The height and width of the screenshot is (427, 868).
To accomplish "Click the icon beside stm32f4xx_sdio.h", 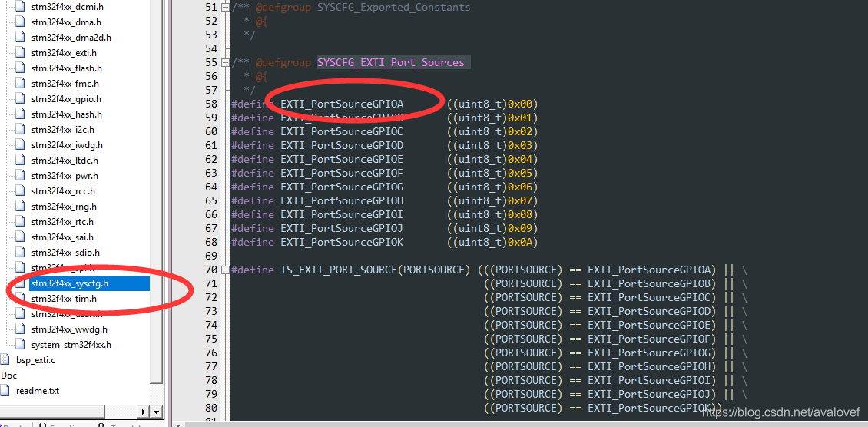I will coord(21,253).
